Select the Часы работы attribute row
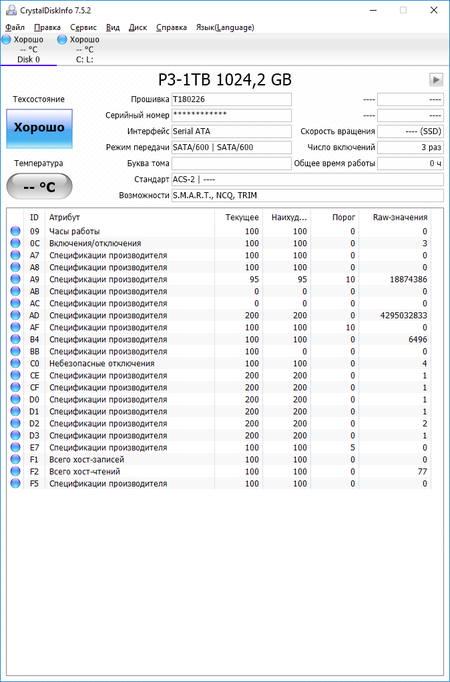 click(x=219, y=231)
